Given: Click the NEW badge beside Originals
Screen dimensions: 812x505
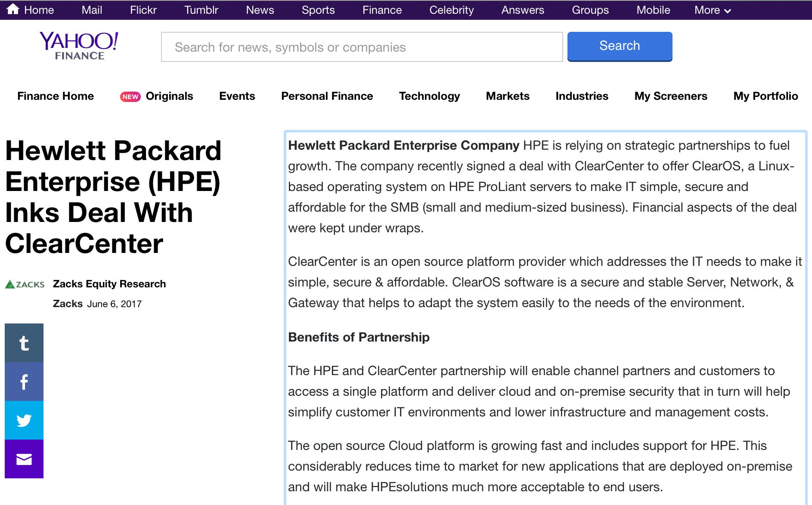Looking at the screenshot, I should click(x=130, y=96).
